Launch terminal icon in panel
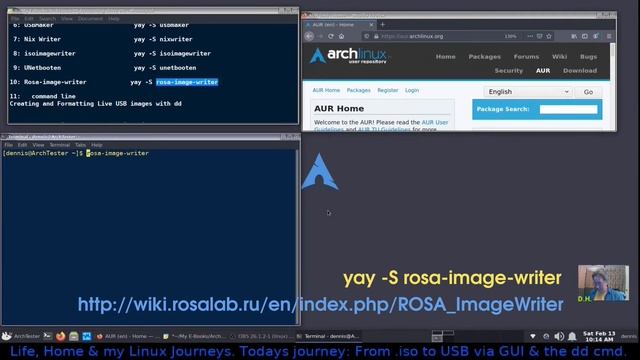The image size is (640, 360). [48, 336]
